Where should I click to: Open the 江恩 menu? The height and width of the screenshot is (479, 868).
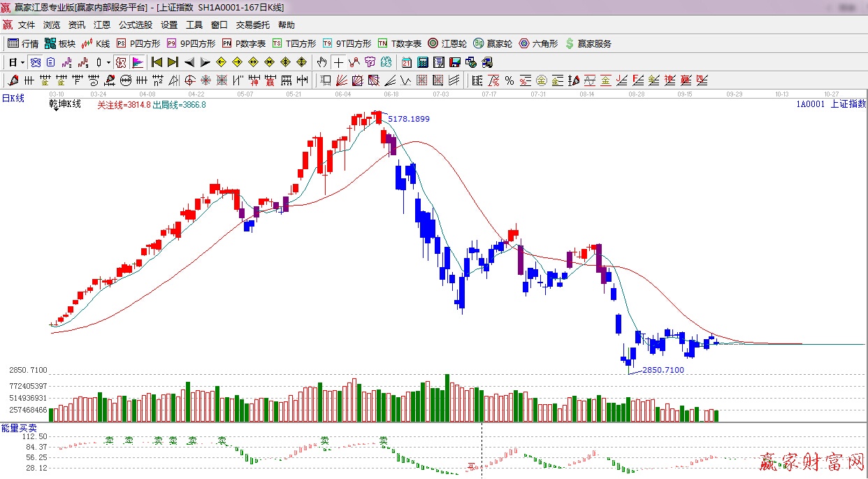point(102,25)
